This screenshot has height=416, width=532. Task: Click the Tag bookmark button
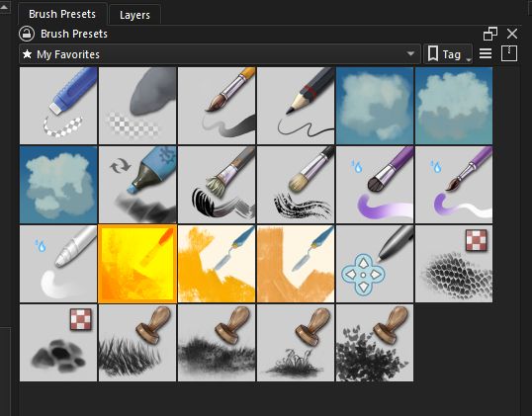point(444,54)
